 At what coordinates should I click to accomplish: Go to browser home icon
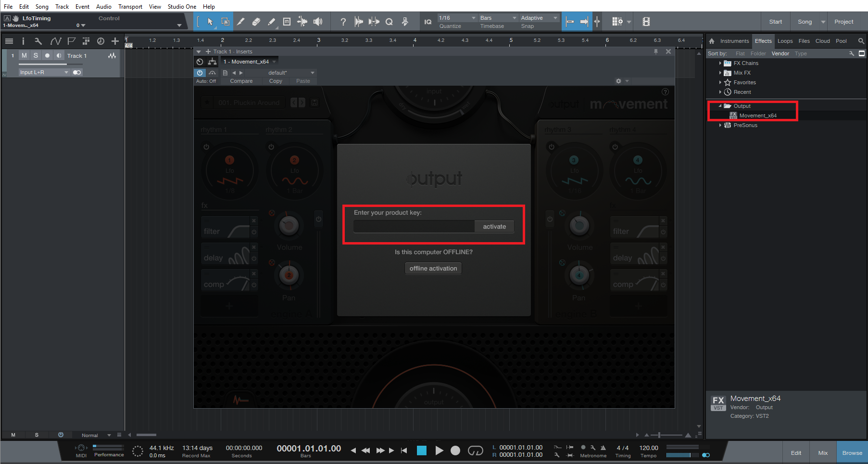click(712, 41)
